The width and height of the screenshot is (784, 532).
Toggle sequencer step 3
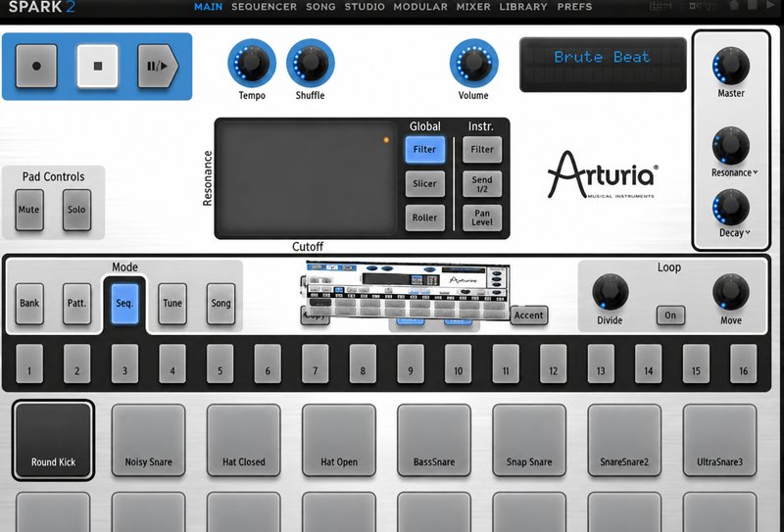tap(124, 363)
